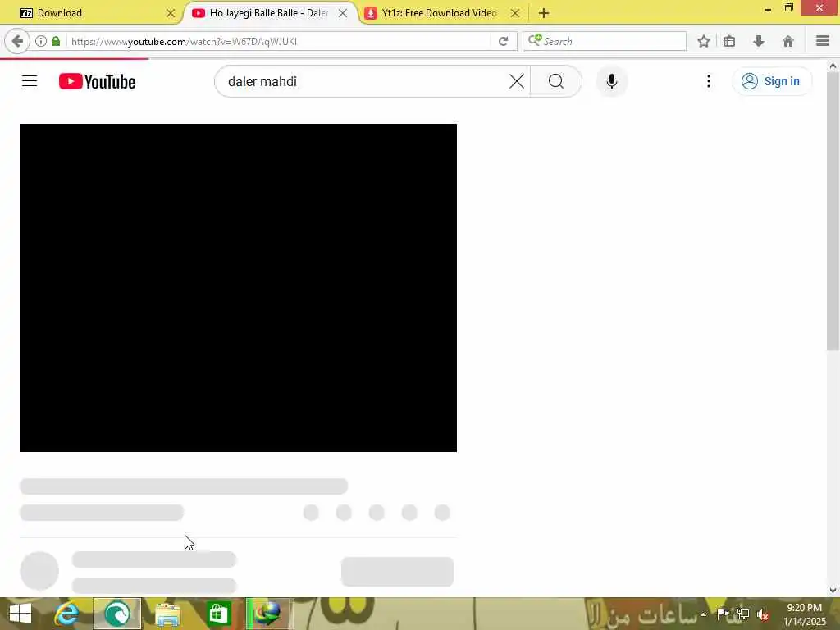Bookmark this page with star

(x=704, y=41)
